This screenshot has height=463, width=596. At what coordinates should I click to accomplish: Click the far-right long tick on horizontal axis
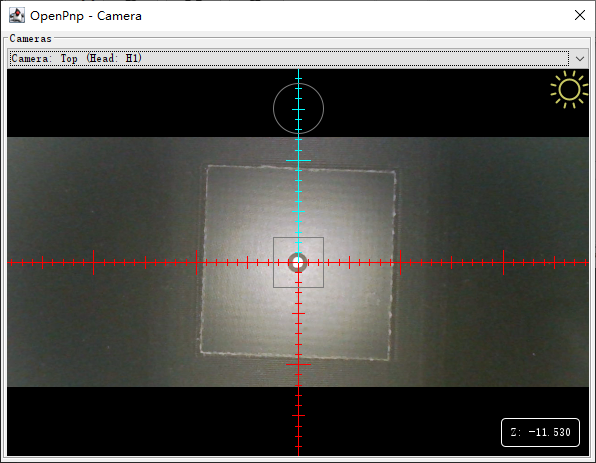pos(504,262)
